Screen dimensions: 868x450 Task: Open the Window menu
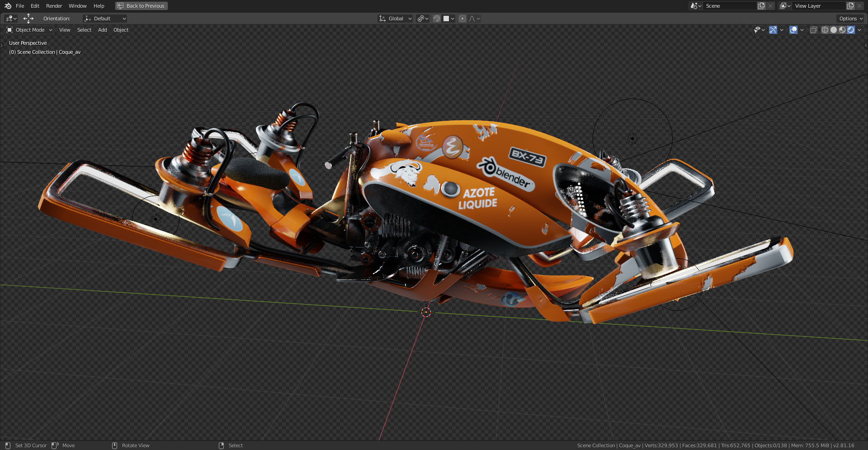pos(77,6)
